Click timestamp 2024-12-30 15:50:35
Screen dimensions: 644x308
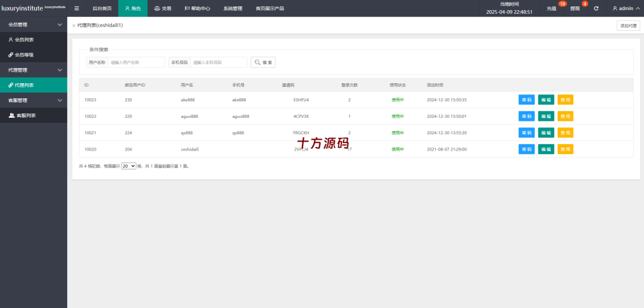(x=447, y=100)
